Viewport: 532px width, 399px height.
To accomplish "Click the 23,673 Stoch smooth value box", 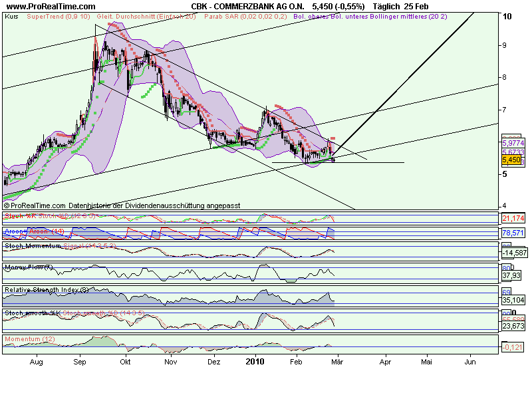I will click(513, 326).
